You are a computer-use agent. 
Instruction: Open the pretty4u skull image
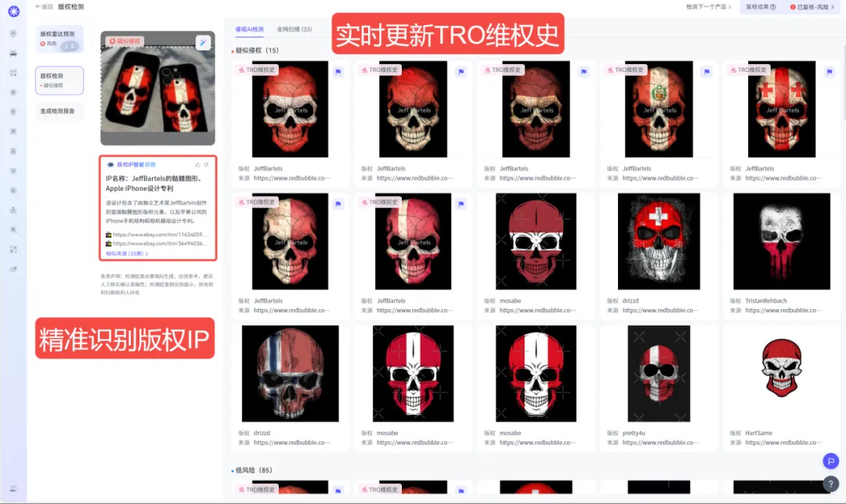click(x=659, y=373)
